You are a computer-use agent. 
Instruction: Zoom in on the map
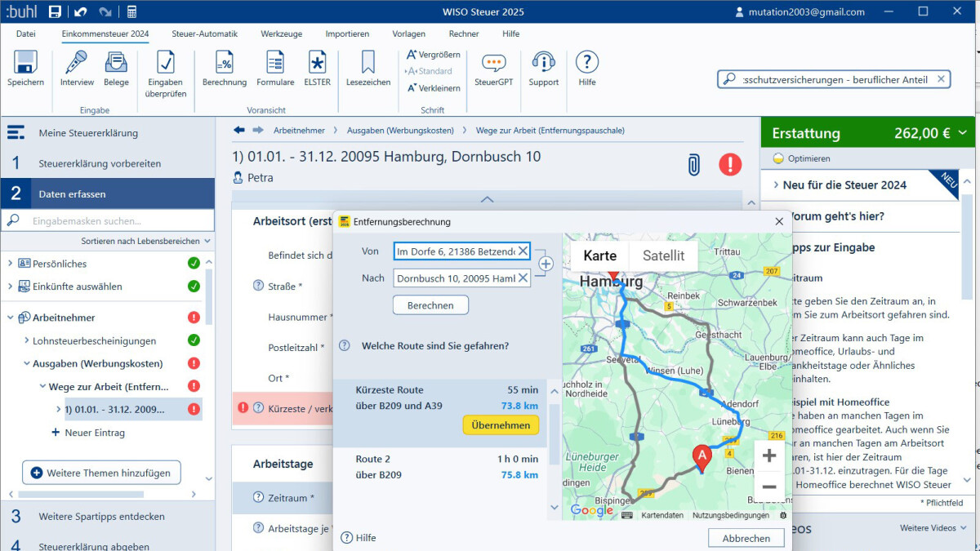tap(768, 456)
